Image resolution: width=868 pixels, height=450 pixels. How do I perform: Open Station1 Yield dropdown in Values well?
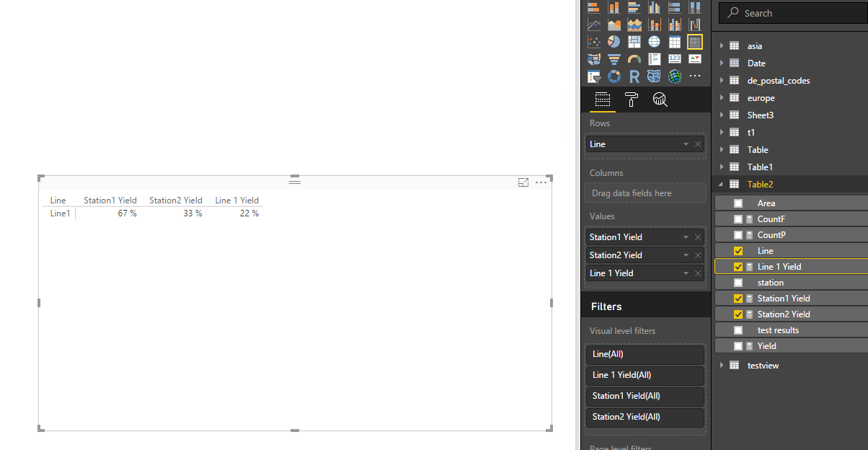686,237
